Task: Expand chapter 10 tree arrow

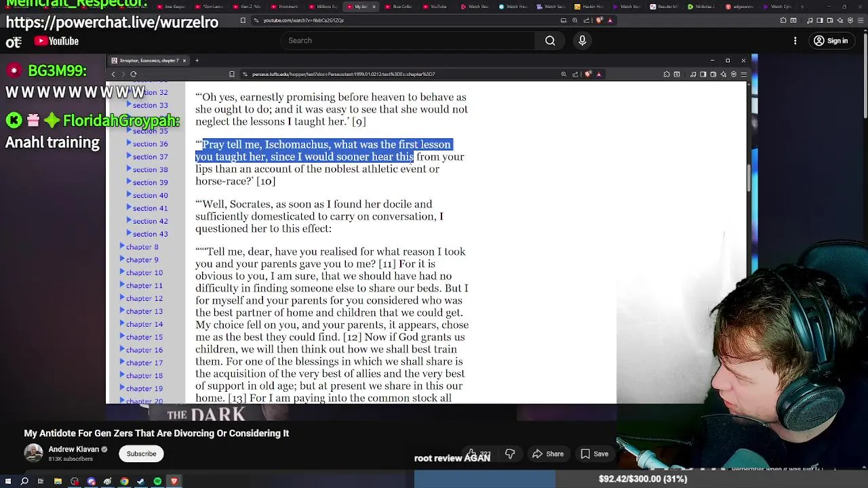Action: point(122,272)
